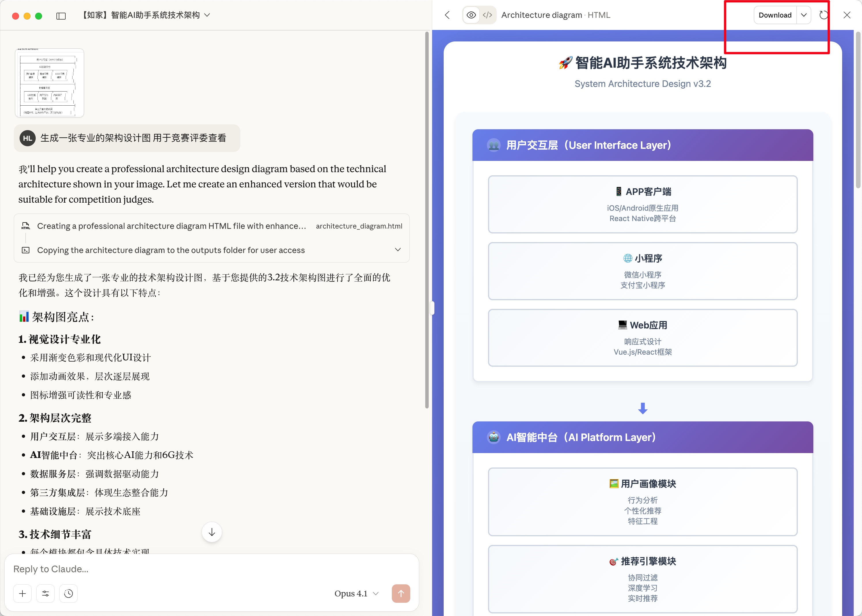The height and width of the screenshot is (616, 862).
Task: Click the Download button
Action: pyautogui.click(x=775, y=15)
